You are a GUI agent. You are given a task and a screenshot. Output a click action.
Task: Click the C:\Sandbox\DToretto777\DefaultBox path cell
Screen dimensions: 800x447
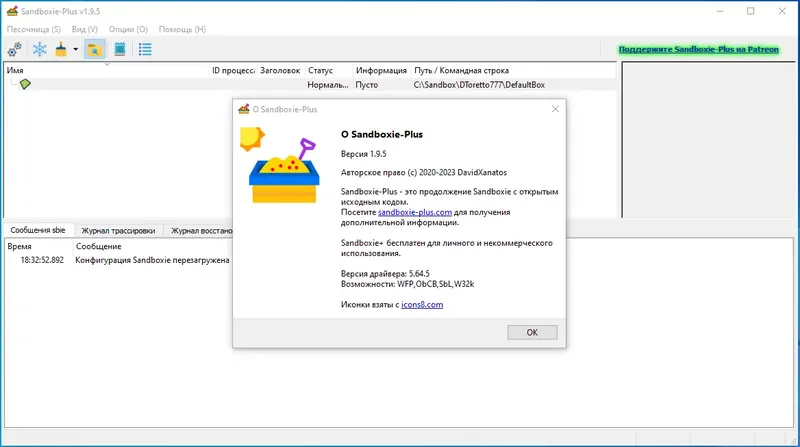click(479, 85)
